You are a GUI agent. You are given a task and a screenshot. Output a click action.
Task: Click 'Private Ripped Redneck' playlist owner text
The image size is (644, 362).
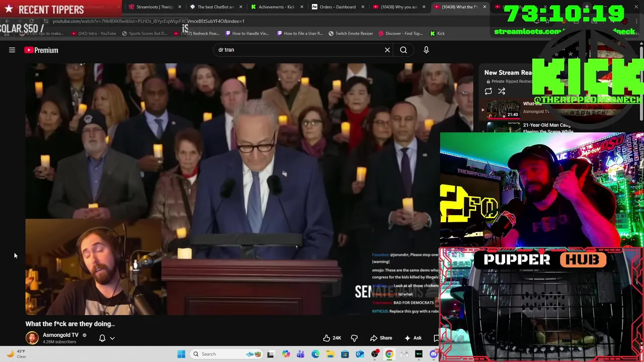[x=508, y=81]
